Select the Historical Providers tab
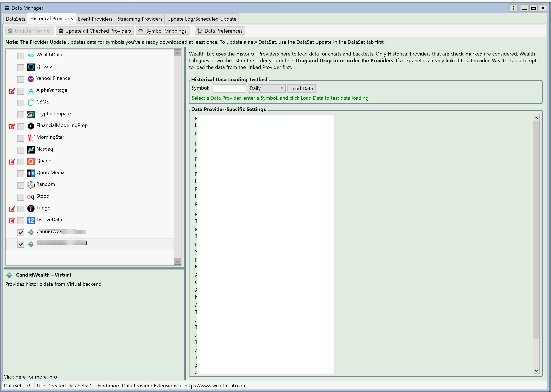The width and height of the screenshot is (551, 392). pos(52,19)
